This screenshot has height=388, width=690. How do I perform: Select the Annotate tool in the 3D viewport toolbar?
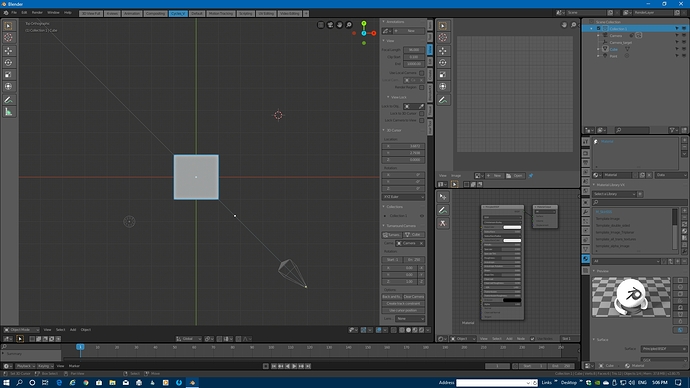8,100
